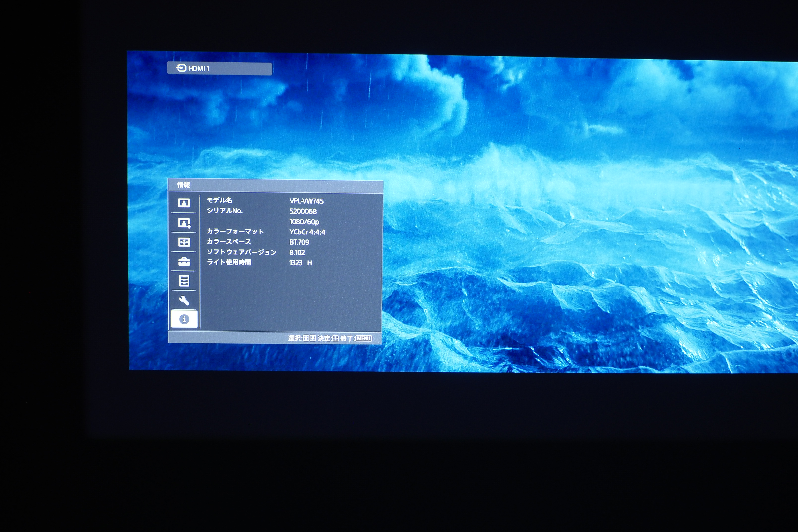
Task: Click the 1323 H light hours value
Action: 300,263
